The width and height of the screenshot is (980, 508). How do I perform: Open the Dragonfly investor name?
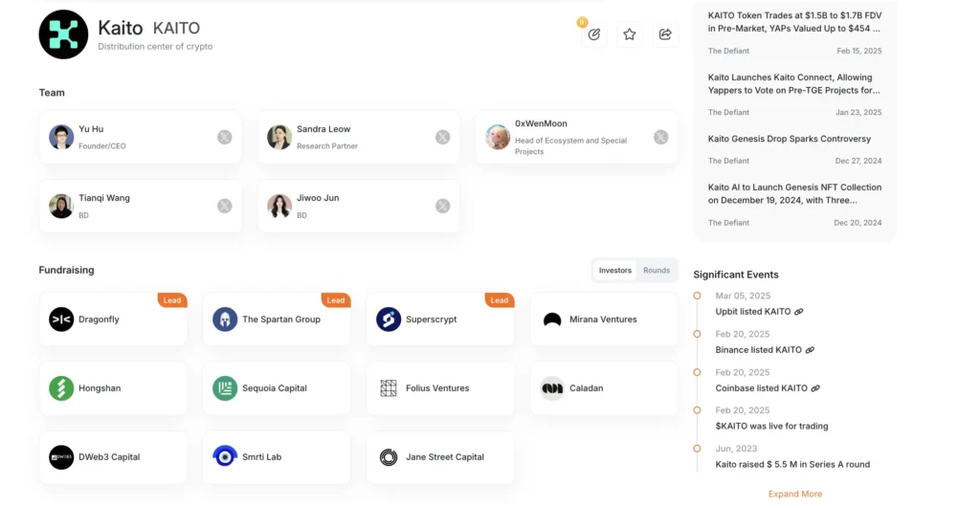(99, 320)
